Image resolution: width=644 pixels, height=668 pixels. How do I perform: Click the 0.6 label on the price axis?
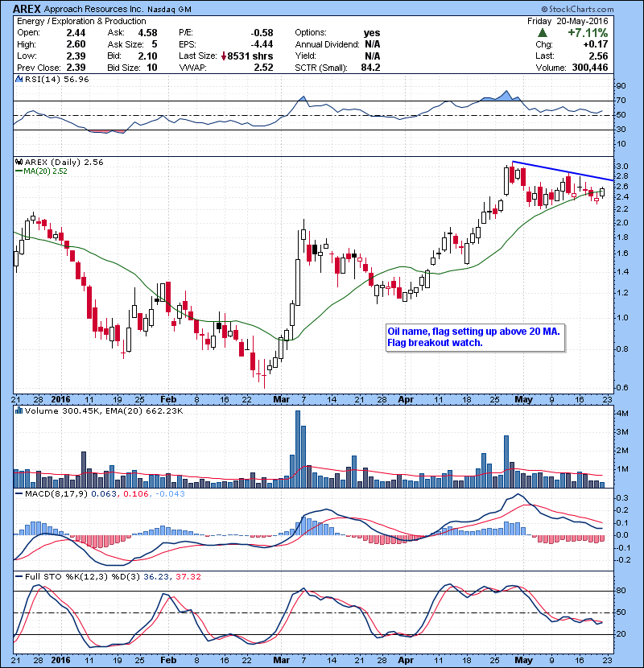[621, 388]
